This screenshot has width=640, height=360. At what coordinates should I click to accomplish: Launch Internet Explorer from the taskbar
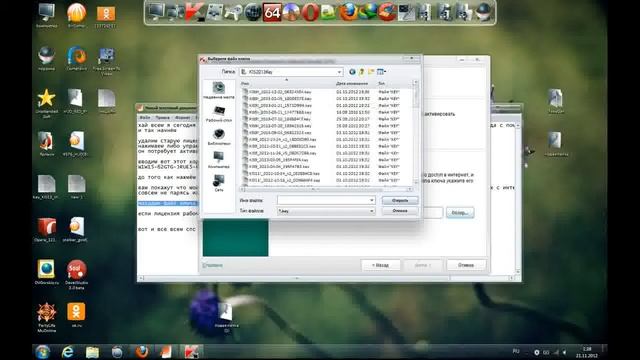tap(67, 351)
